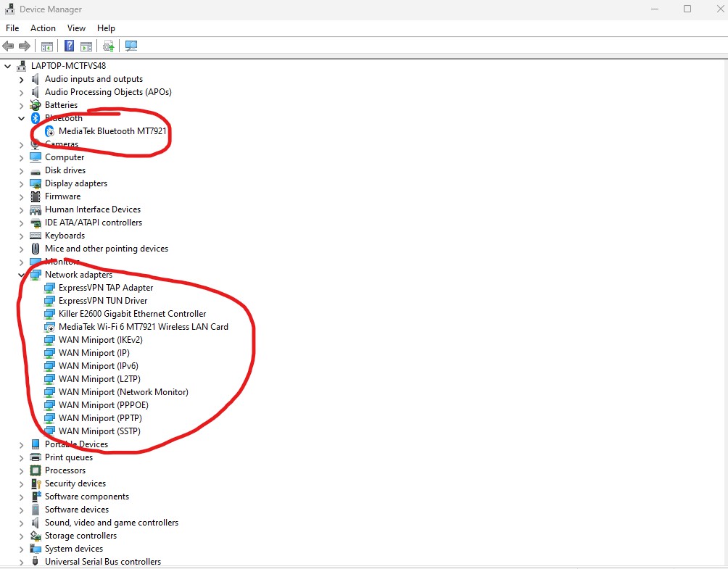Select WAN Miniport (IPv6)
This screenshot has width=728, height=569.
tap(99, 366)
